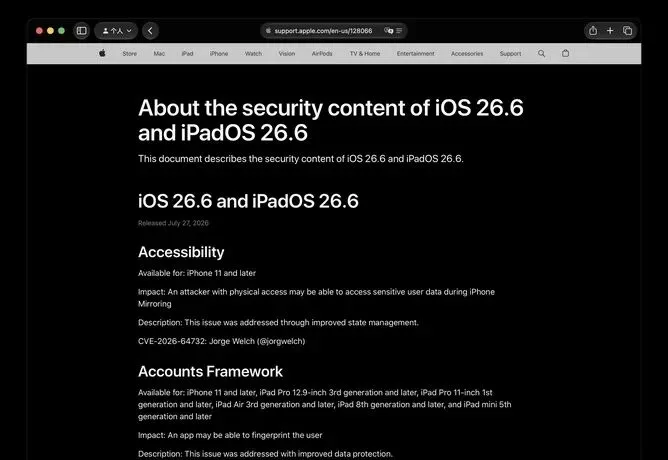668x460 pixels.
Task: Show the tab overview icon
Action: (627, 31)
